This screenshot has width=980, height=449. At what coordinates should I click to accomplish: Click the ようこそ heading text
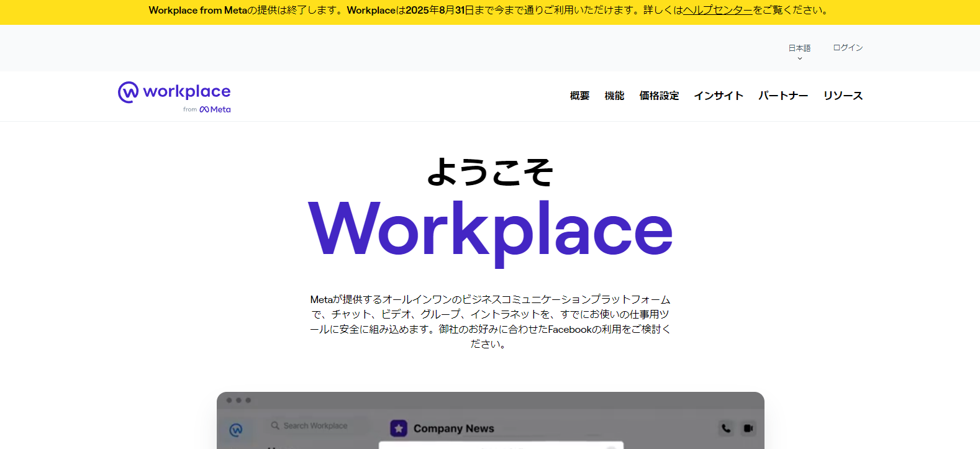[x=490, y=172]
